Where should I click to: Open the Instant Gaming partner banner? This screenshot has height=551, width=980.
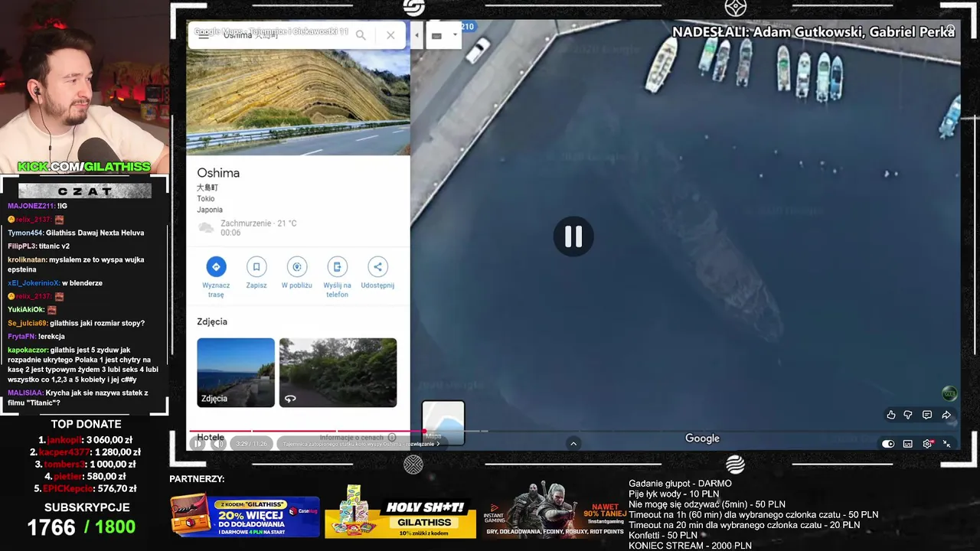tap(555, 510)
